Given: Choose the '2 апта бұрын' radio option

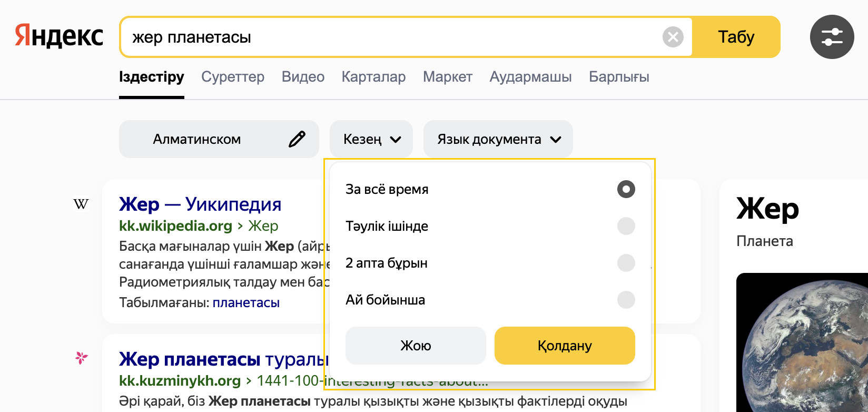Looking at the screenshot, I should click(626, 263).
